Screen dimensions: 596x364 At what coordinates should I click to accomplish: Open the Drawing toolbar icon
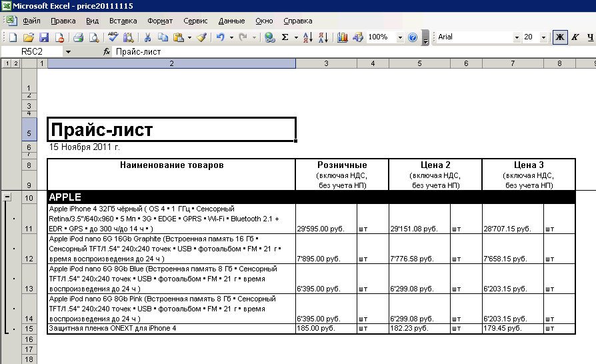point(358,37)
